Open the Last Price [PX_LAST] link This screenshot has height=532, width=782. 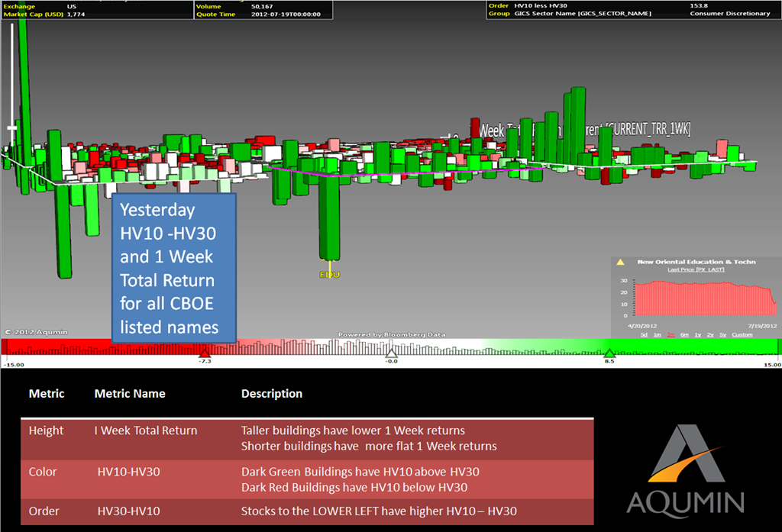pyautogui.click(x=696, y=269)
